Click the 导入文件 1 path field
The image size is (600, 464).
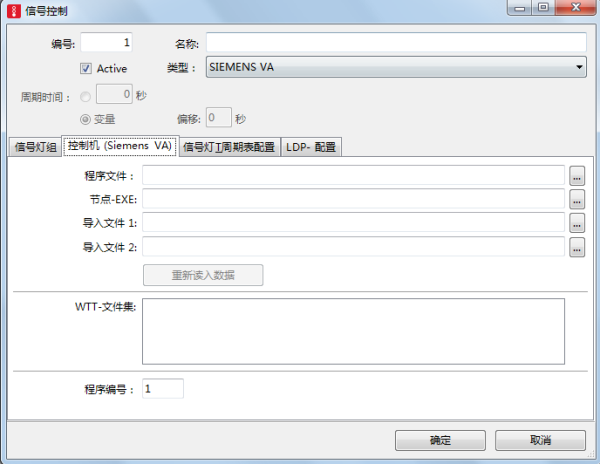click(354, 222)
